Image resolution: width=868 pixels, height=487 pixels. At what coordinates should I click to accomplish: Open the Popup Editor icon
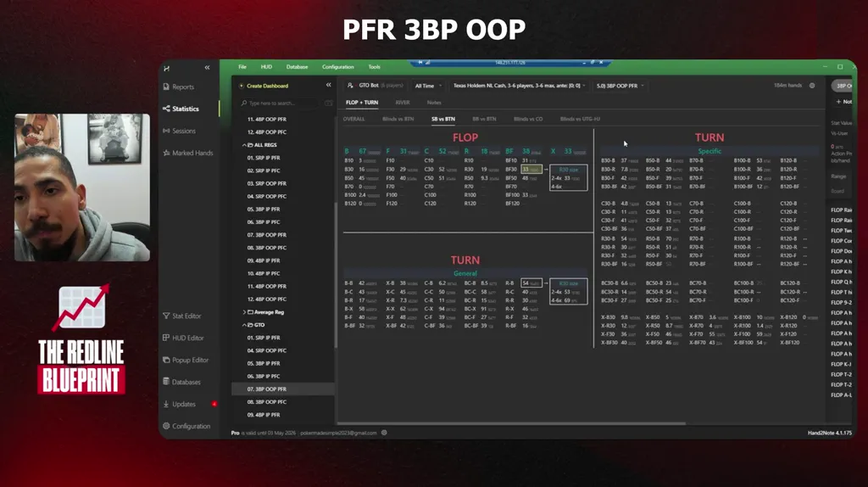(x=166, y=360)
